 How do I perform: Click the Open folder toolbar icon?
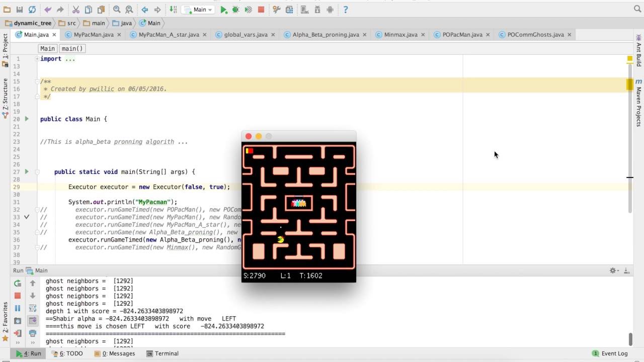7,10
